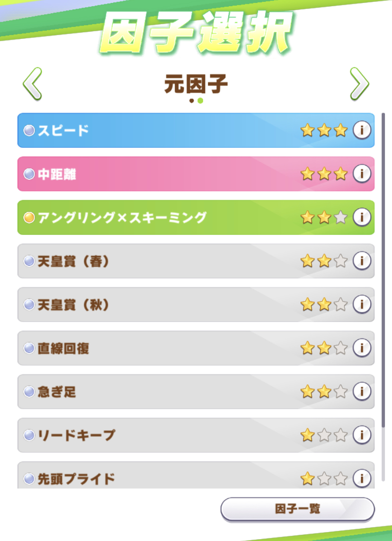Switch to second page indicator dot
Screen dimensions: 392x541
click(x=200, y=101)
